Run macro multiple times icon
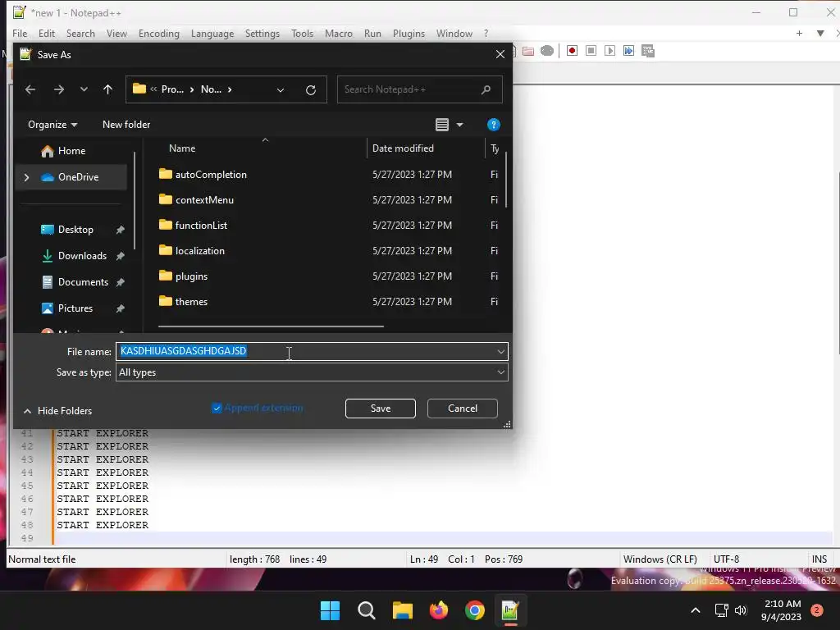The height and width of the screenshot is (630, 840). [x=628, y=51]
